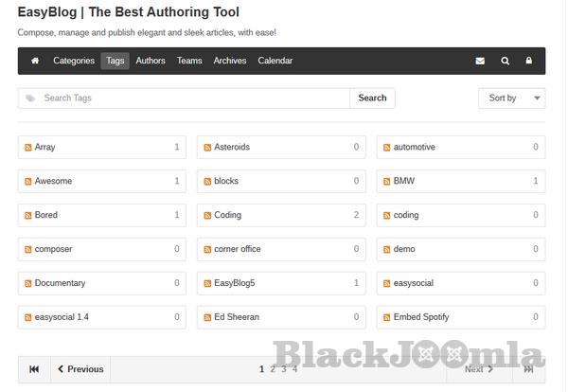568x392 pixels.
Task: Go to page 2 of tags
Action: pos(273,369)
